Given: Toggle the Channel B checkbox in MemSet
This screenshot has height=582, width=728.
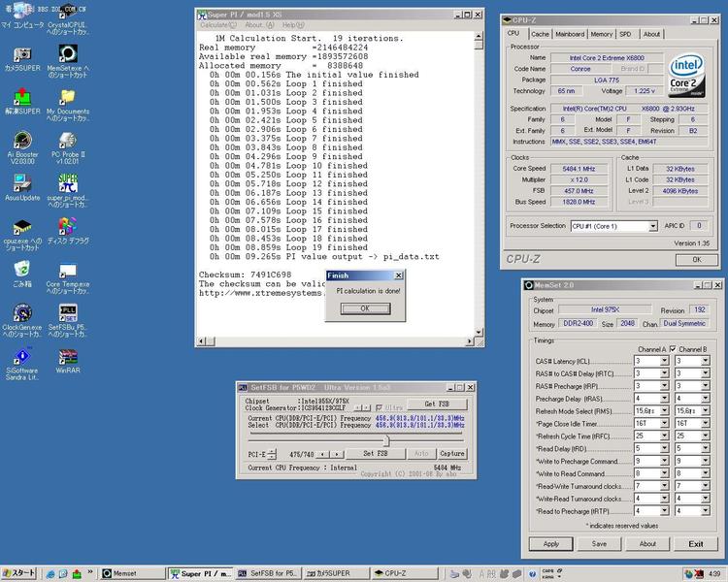Looking at the screenshot, I should 673,348.
